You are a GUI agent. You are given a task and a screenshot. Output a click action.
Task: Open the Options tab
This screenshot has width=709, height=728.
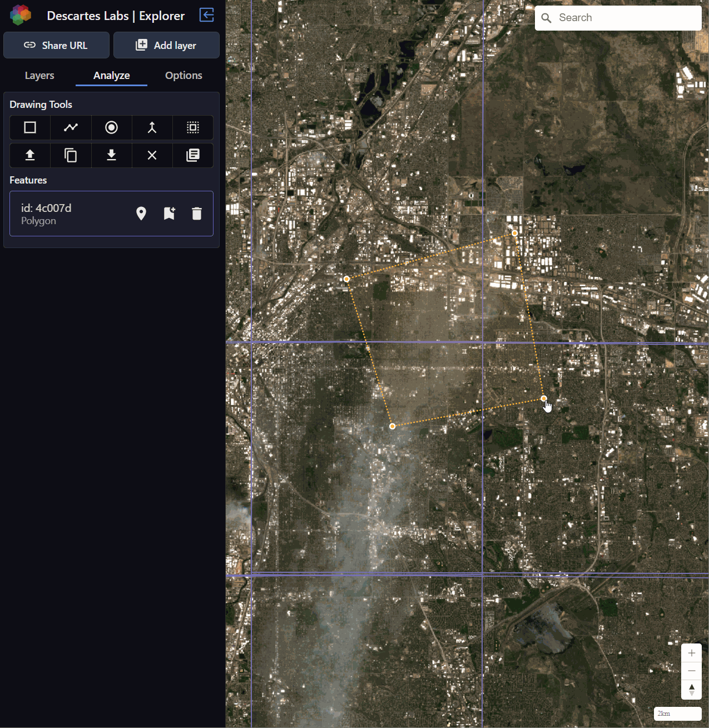[x=184, y=76]
